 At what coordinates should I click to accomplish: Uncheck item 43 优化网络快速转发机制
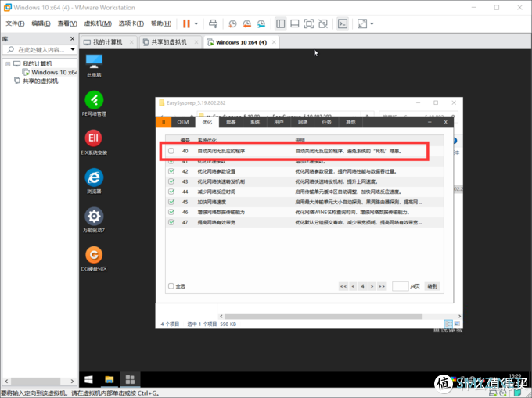[171, 181]
